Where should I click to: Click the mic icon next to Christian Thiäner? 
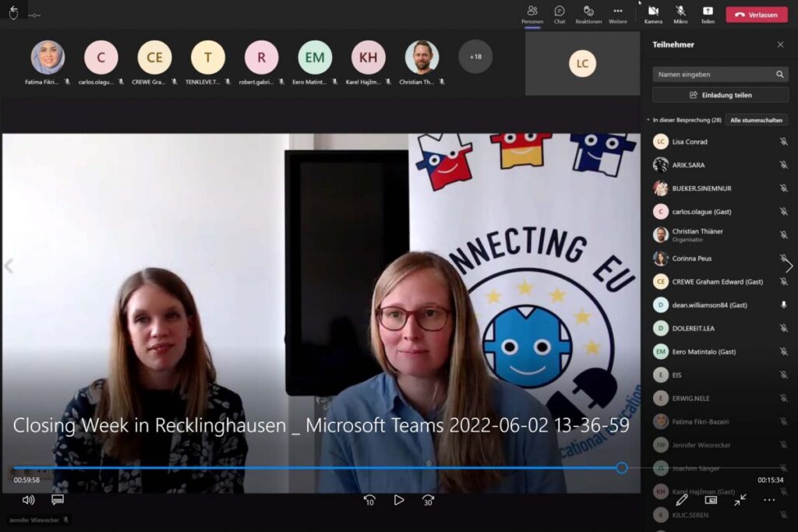tap(783, 235)
